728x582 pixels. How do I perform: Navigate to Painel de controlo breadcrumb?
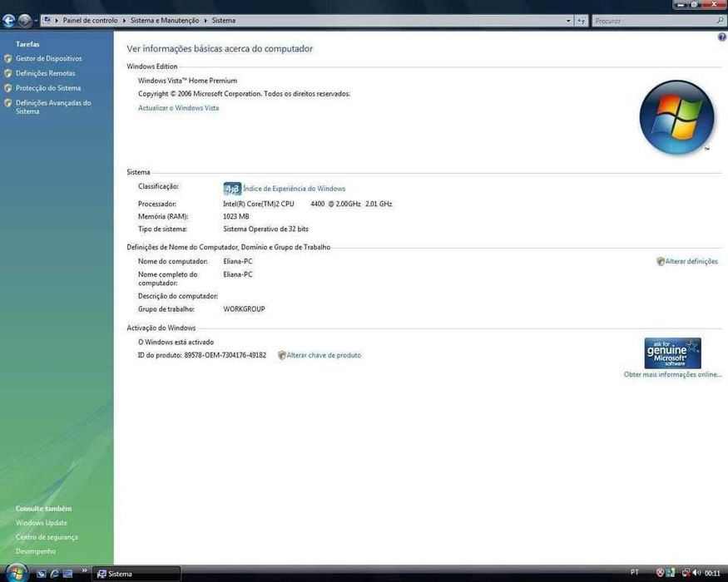pyautogui.click(x=90, y=21)
